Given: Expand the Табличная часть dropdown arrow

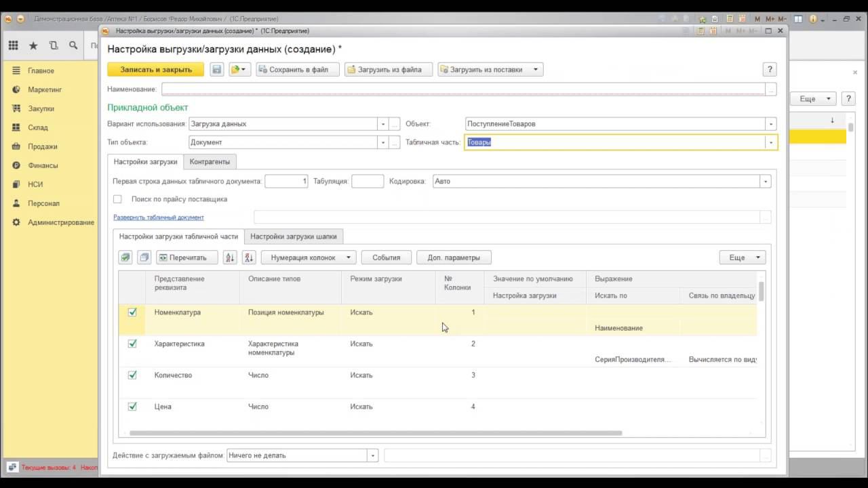Looking at the screenshot, I should pos(771,142).
